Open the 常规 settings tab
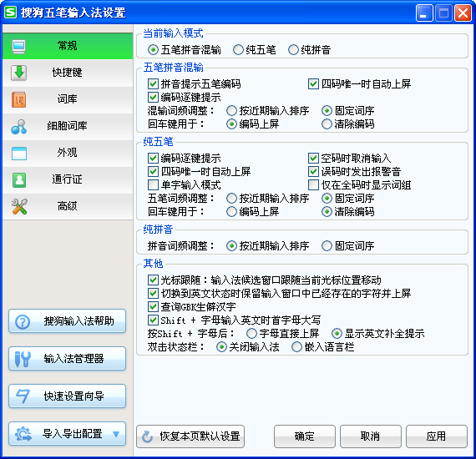 pos(68,46)
